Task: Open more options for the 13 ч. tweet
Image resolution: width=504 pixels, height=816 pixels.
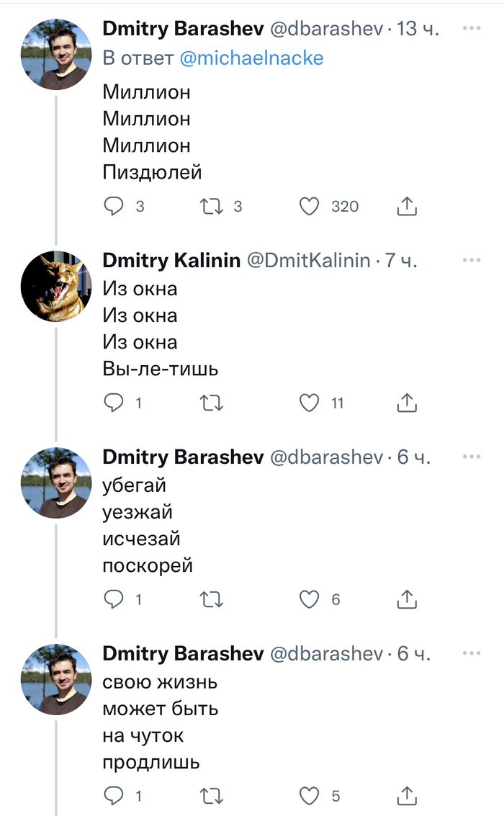Action: click(471, 29)
